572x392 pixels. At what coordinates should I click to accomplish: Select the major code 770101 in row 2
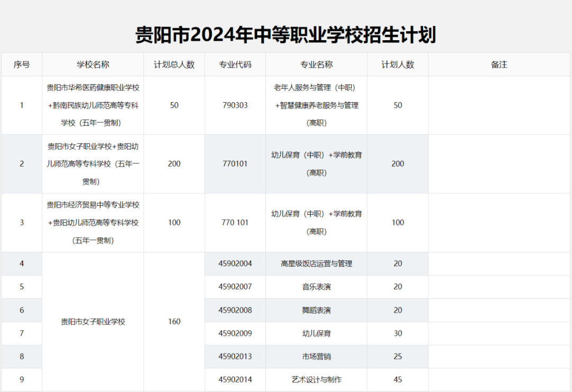(235, 164)
